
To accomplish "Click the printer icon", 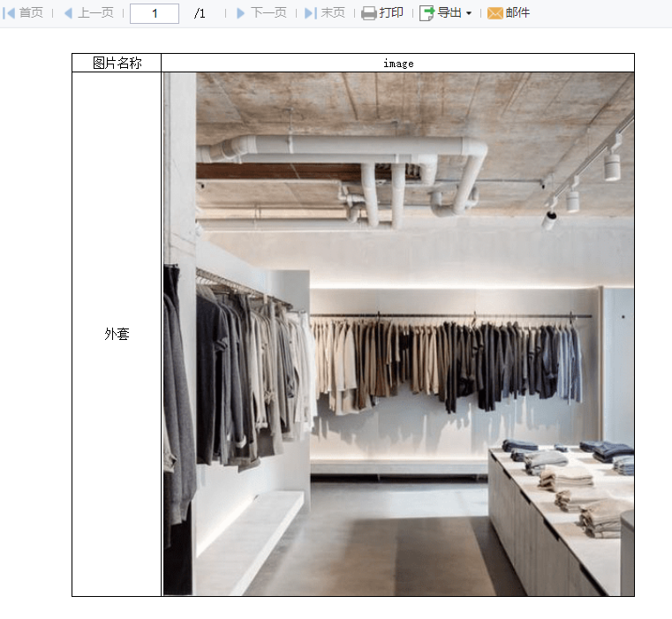I will [368, 13].
